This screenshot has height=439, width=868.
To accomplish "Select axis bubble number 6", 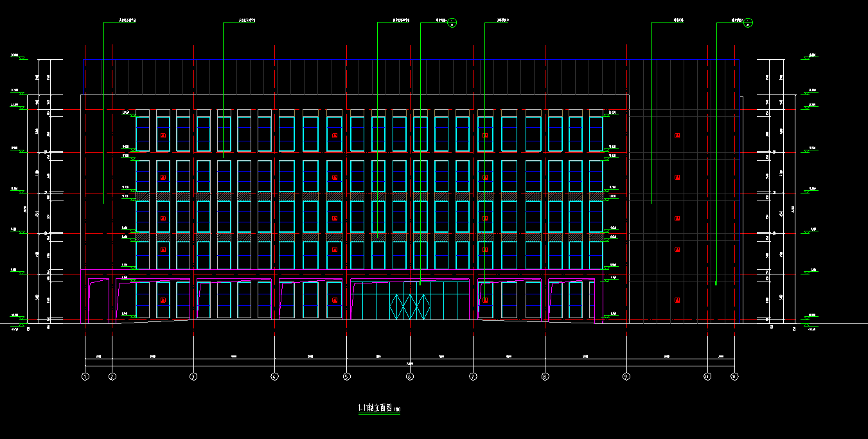I will (410, 377).
